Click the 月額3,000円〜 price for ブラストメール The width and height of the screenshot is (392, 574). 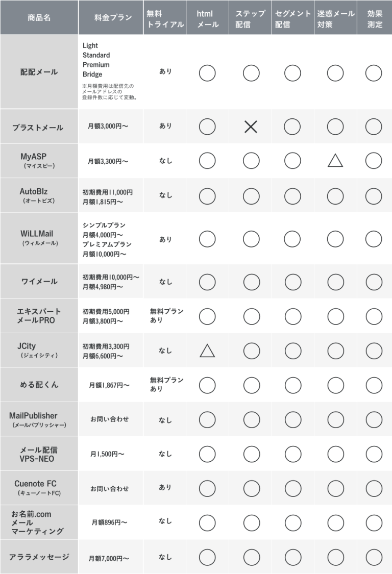point(108,127)
